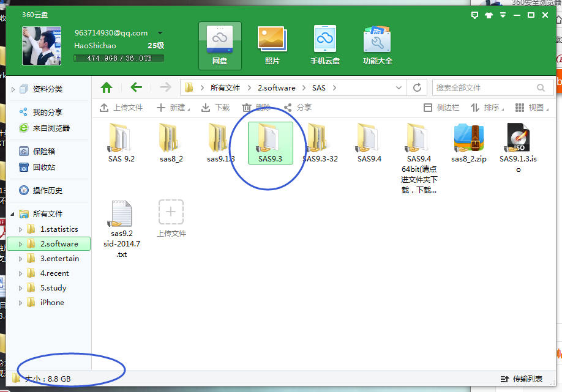Open the 新建 create-new menu
Screen dimensions: 562x392
point(173,108)
